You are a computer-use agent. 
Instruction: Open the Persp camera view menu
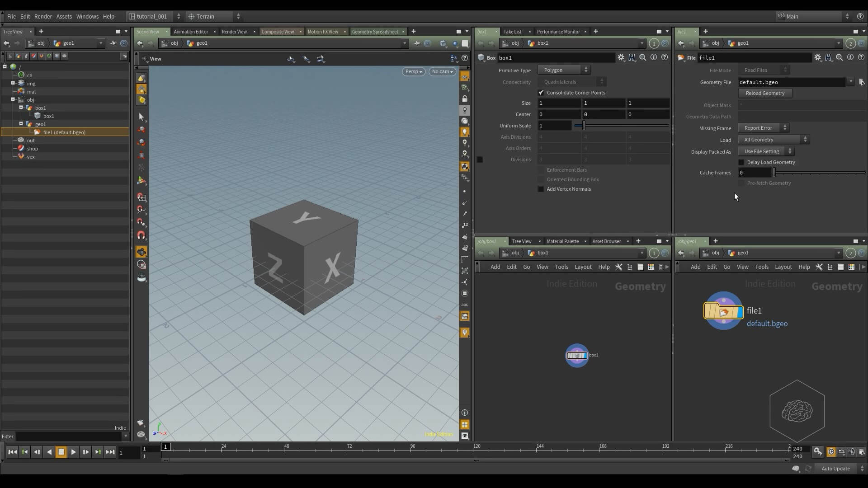[413, 71]
